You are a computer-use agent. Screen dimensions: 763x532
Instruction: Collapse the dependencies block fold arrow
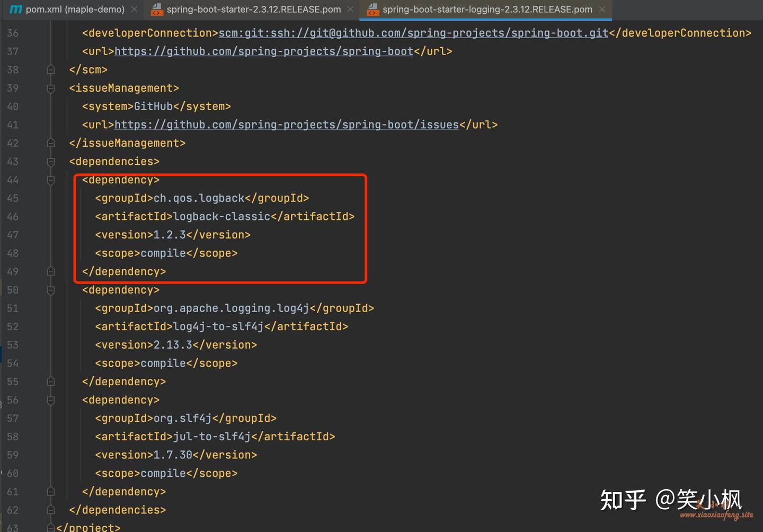[51, 162]
